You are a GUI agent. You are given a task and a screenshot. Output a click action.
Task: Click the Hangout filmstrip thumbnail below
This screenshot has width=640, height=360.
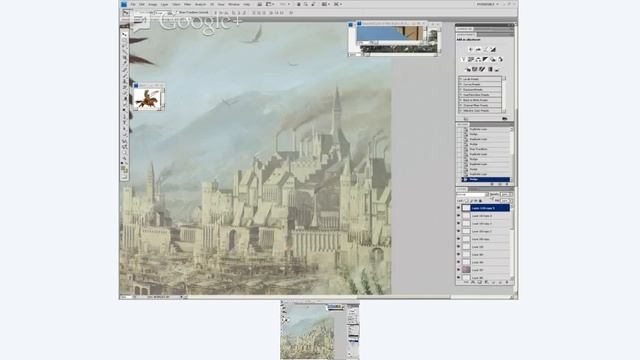(x=320, y=330)
